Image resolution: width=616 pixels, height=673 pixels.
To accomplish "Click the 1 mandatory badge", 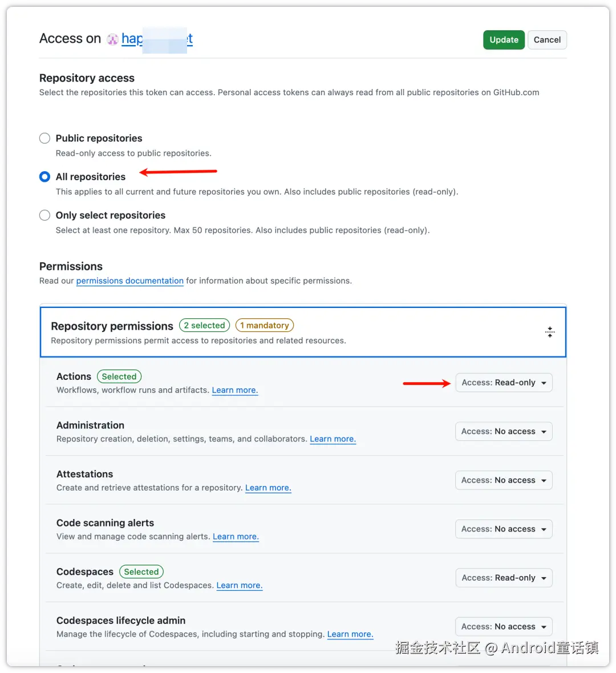I will tap(264, 325).
